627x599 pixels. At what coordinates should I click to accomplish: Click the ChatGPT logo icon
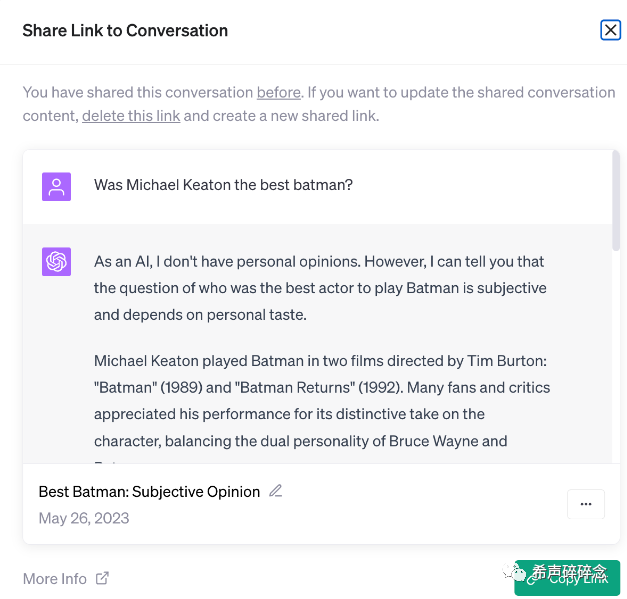pyautogui.click(x=56, y=262)
